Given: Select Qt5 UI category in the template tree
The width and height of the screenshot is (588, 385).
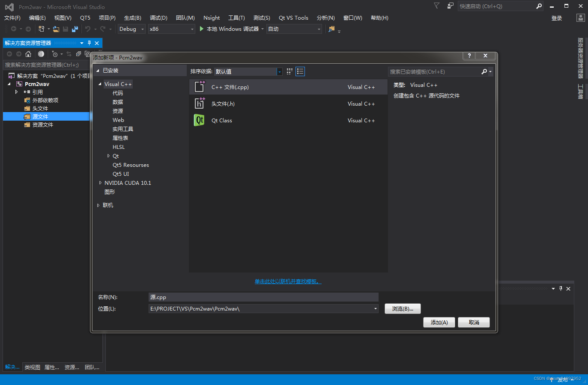Looking at the screenshot, I should (x=121, y=174).
